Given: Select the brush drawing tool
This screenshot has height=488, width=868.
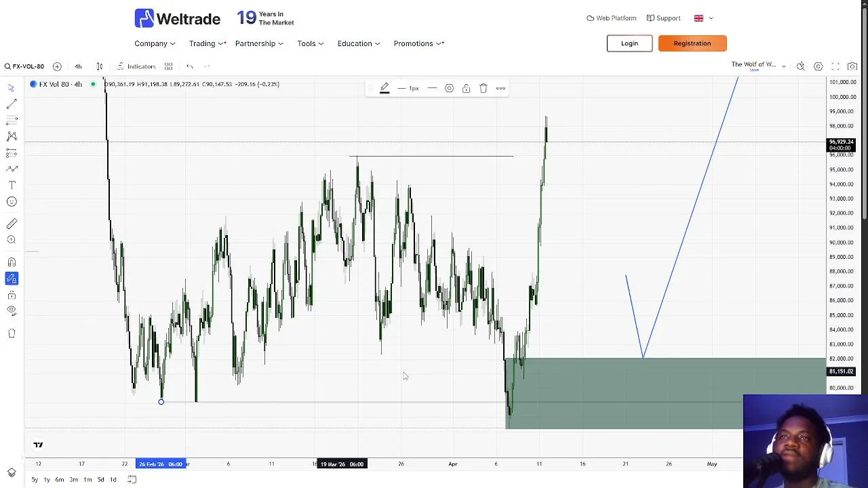Looking at the screenshot, I should tap(12, 169).
